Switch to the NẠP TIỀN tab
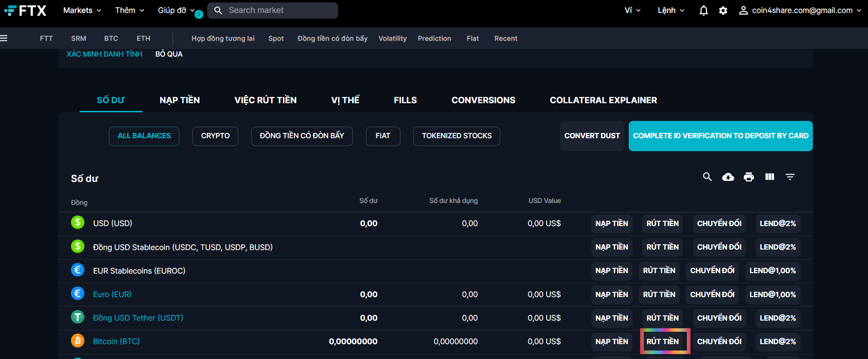Screen dimensions: 868x359 pos(180,100)
